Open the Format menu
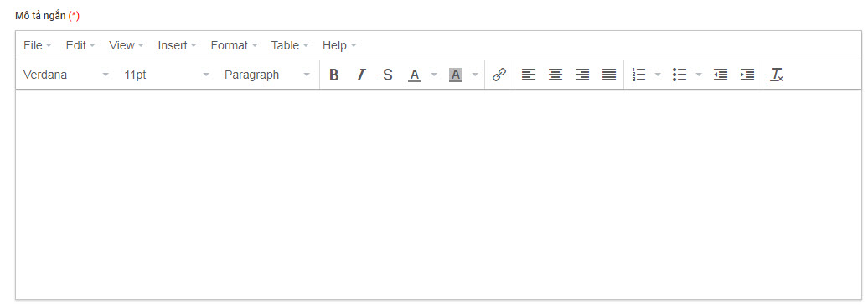868x306 pixels. [234, 45]
